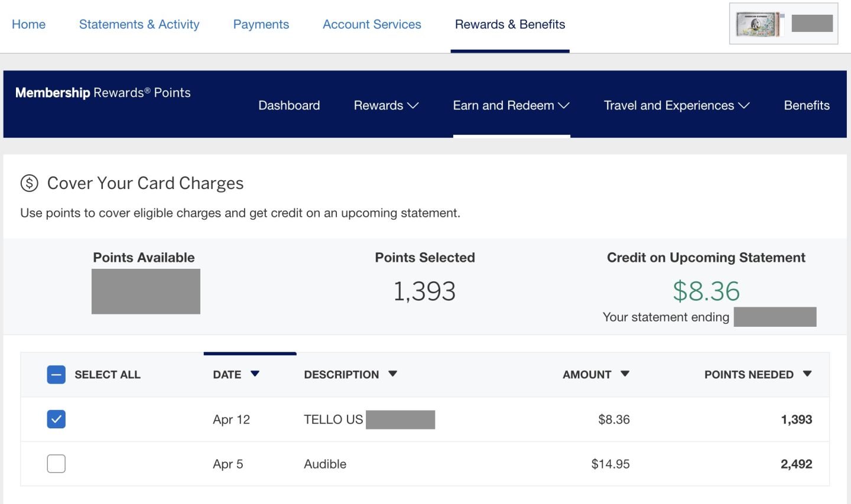Select the Rewards & Benefits tab

(509, 24)
